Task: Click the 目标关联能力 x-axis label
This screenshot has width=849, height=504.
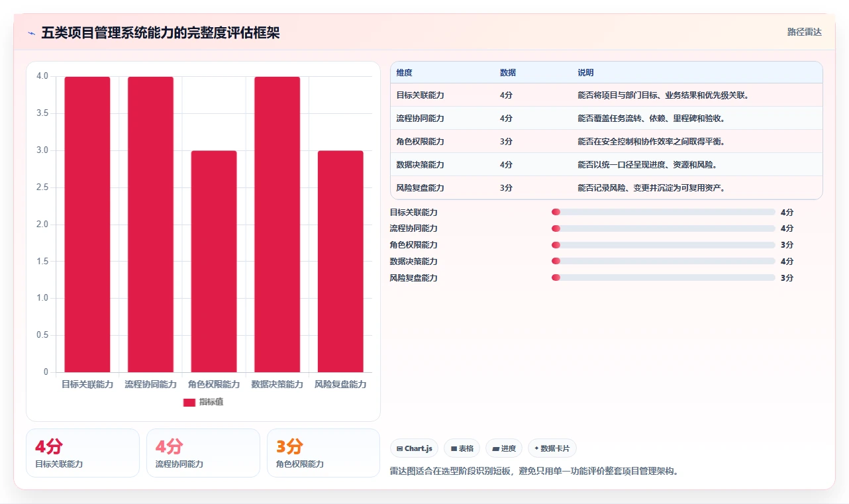Action: click(87, 385)
